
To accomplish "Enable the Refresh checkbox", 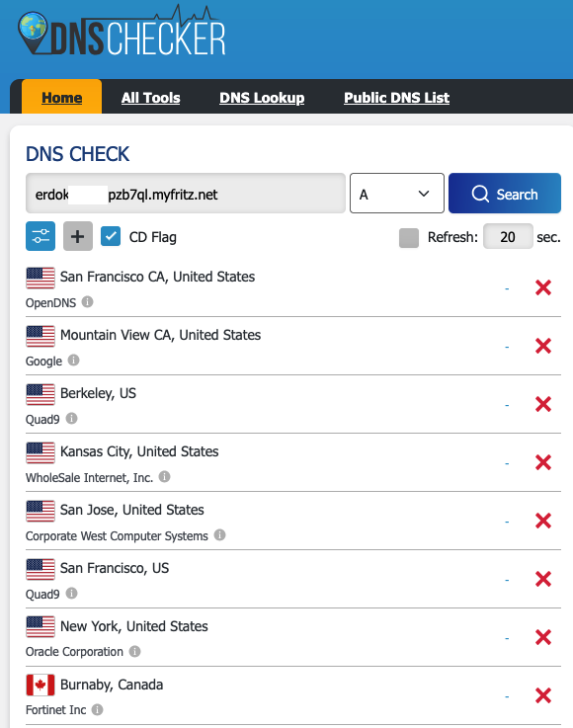I will 409,238.
